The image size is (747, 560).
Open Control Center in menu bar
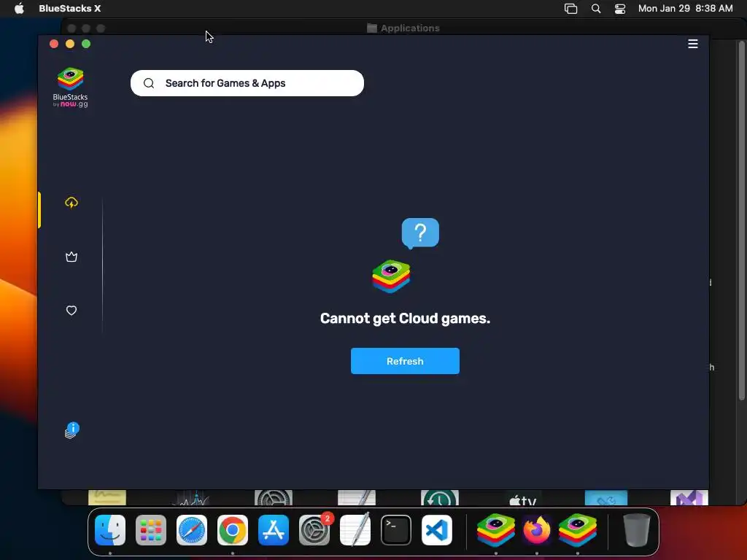(x=620, y=9)
